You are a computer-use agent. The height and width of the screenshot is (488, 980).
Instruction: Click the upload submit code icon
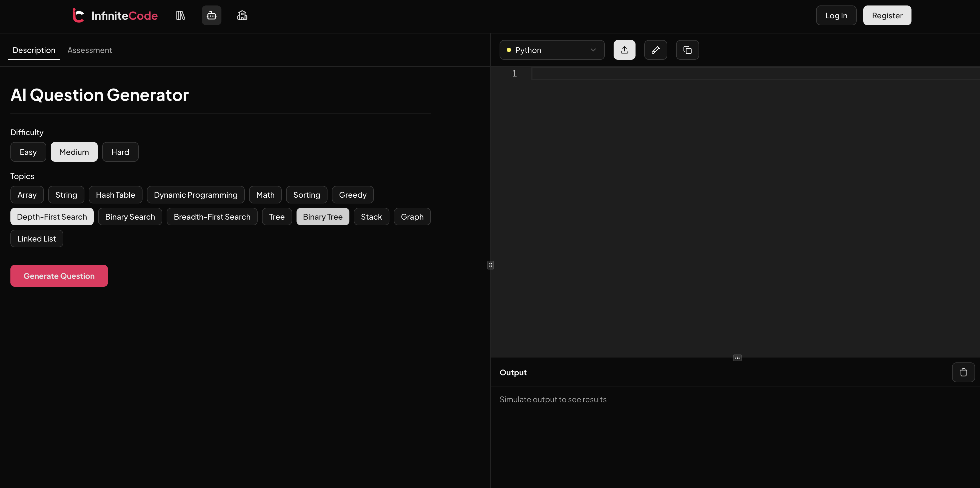pos(624,50)
